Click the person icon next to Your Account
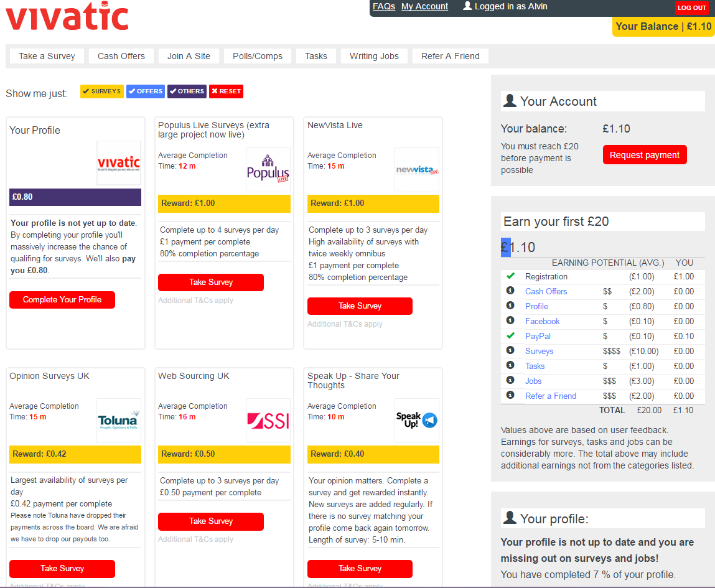This screenshot has height=588, width=715. point(510,101)
